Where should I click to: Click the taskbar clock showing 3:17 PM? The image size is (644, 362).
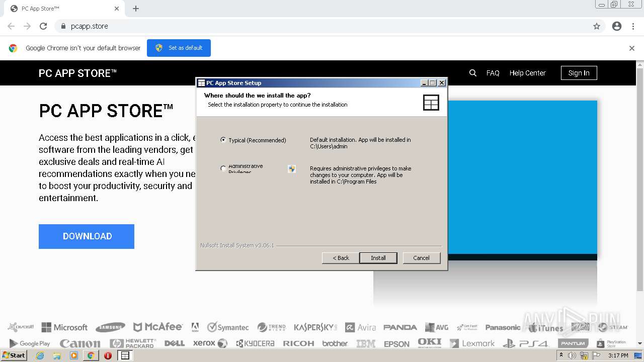click(x=618, y=355)
